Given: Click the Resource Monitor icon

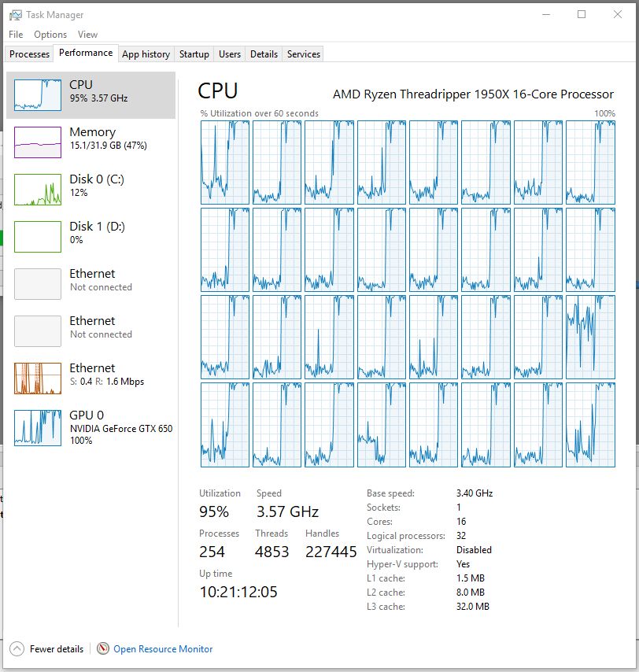Looking at the screenshot, I should [x=103, y=649].
